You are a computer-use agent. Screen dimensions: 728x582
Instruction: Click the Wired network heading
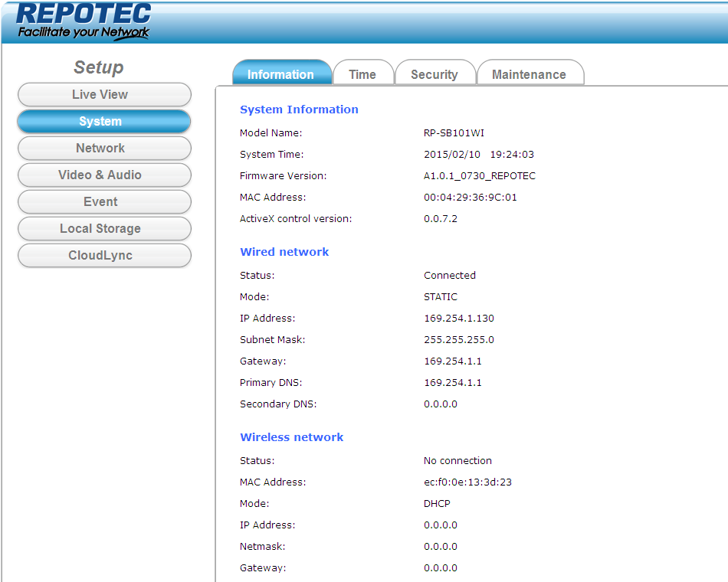pyautogui.click(x=284, y=252)
